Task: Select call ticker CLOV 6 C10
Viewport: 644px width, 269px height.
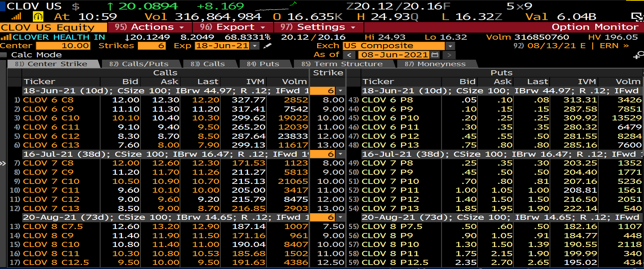Action: coord(51,118)
